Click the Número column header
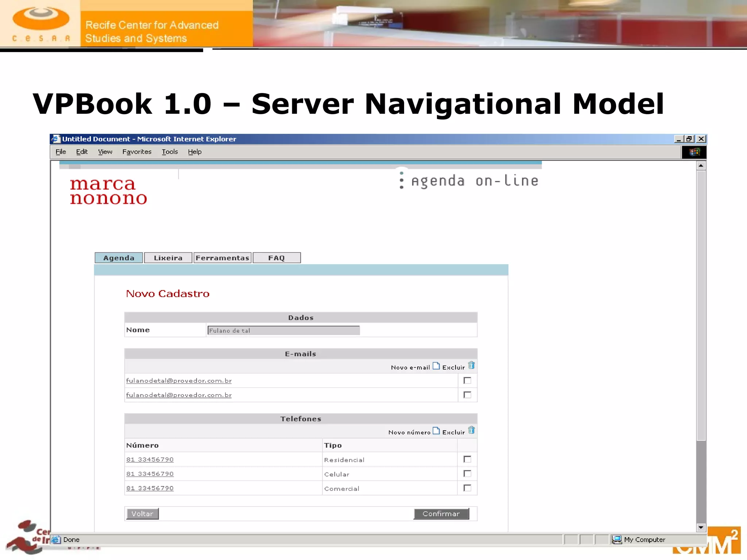The image size is (747, 560). (x=142, y=445)
